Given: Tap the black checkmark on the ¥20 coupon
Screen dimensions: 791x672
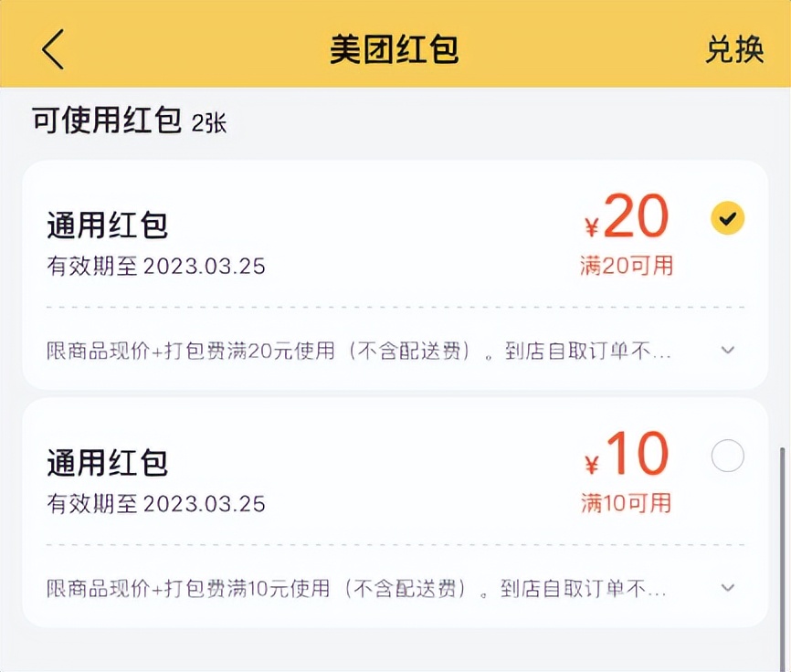Looking at the screenshot, I should coord(726,219).
